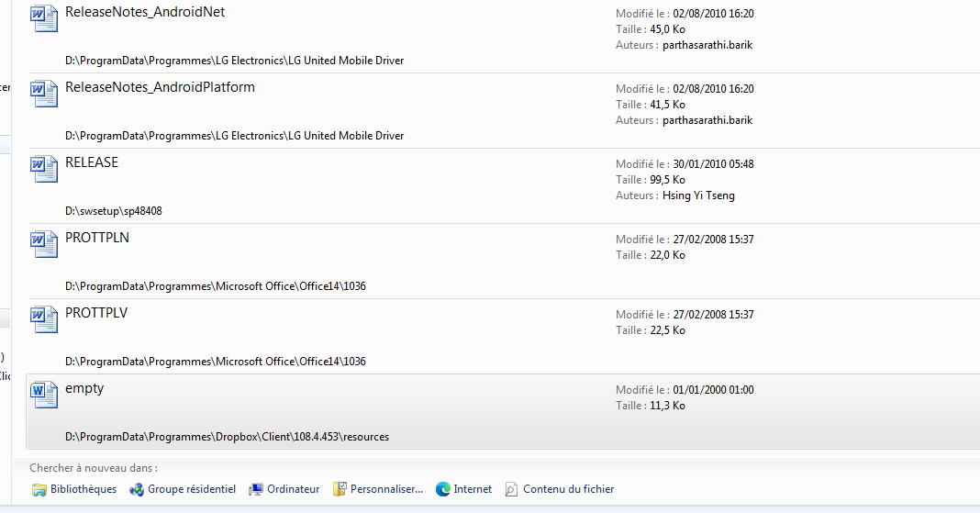Click the PROTTPLN file's Word icon
The image size is (980, 513).
[x=44, y=244]
